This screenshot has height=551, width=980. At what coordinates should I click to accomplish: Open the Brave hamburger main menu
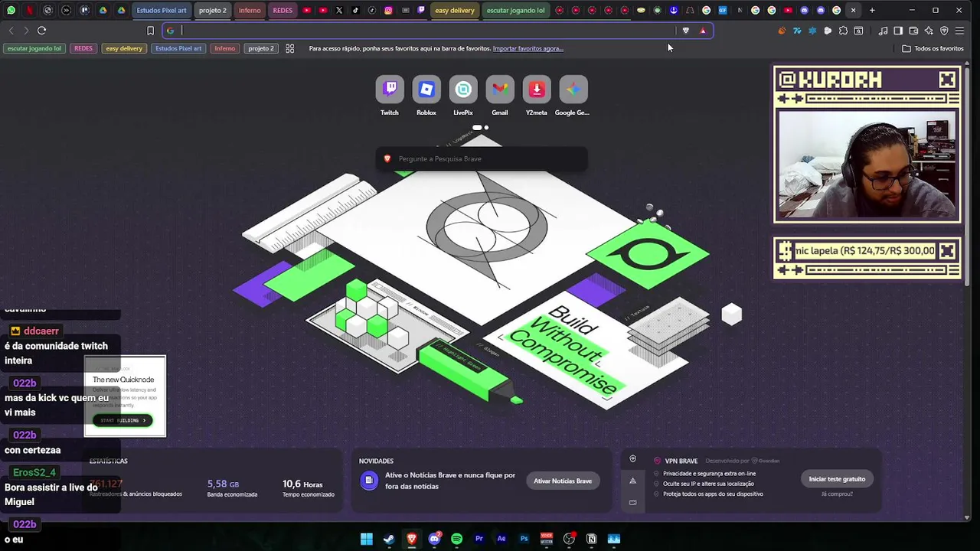(959, 31)
